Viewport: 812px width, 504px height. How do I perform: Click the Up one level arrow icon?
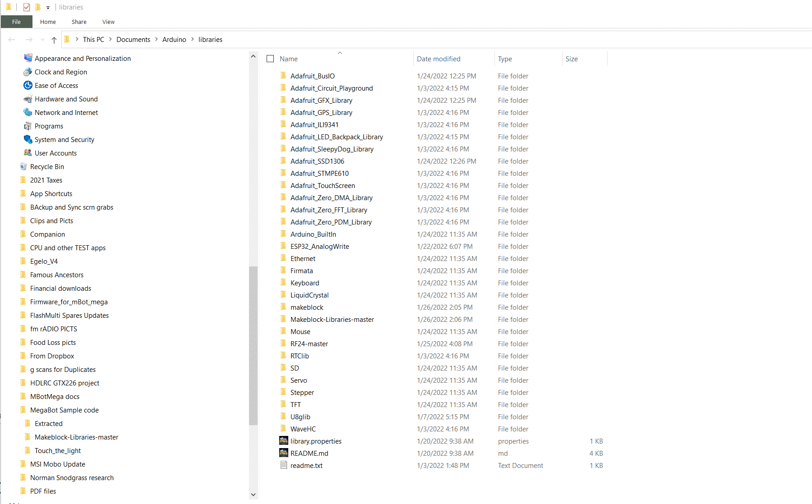click(x=54, y=40)
